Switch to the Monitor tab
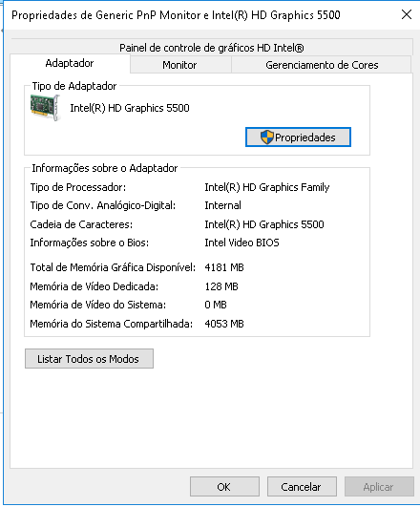Image resolution: width=420 pixels, height=507 pixels. tap(179, 65)
